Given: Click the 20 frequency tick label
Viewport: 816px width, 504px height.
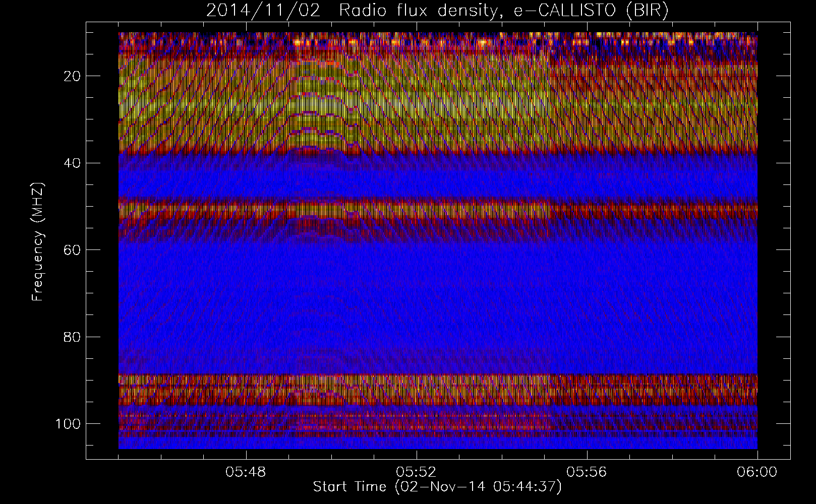Looking at the screenshot, I should (x=73, y=76).
